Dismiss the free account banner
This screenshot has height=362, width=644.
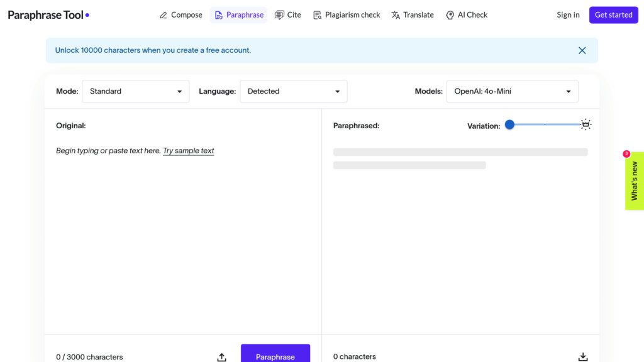click(582, 50)
